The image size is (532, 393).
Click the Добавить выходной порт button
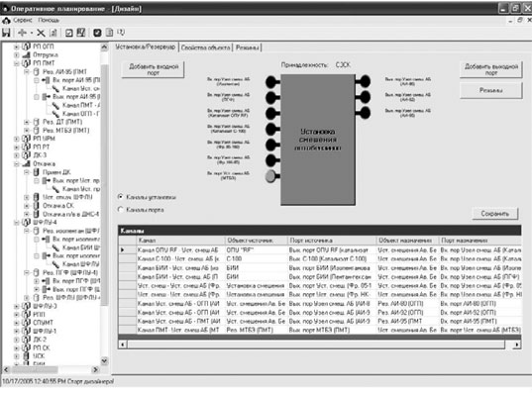[491, 69]
